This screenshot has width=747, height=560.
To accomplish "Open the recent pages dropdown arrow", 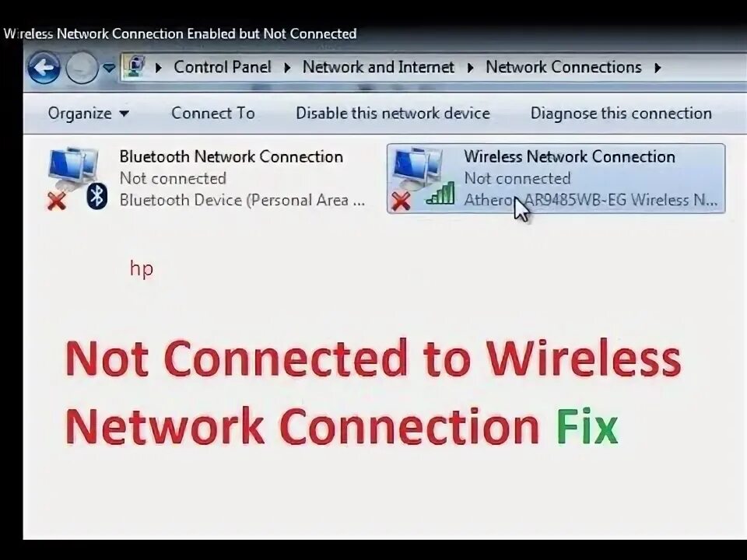I will point(109,68).
